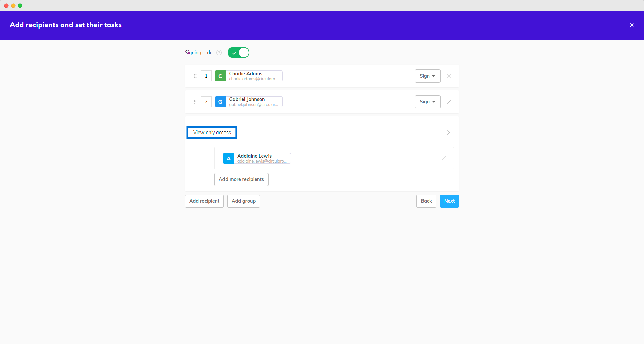Click drag handle beside Gabriel Johnson
This screenshot has width=644, height=344.
(x=195, y=102)
